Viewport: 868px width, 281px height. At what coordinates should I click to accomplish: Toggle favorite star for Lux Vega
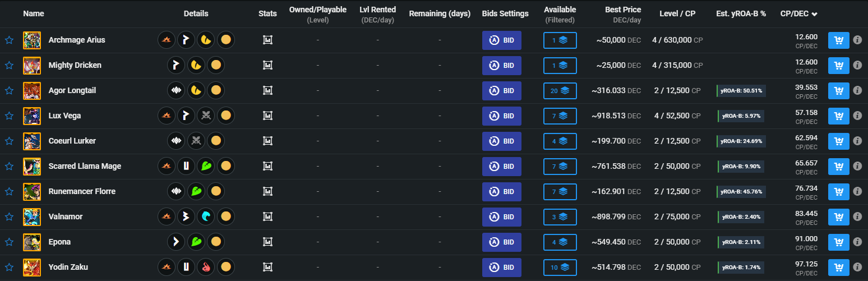tap(9, 116)
